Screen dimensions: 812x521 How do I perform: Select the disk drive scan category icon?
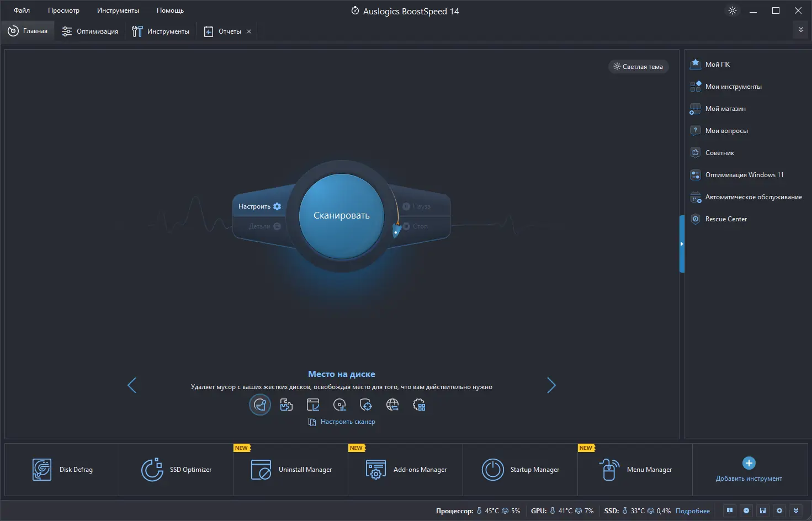pos(339,405)
